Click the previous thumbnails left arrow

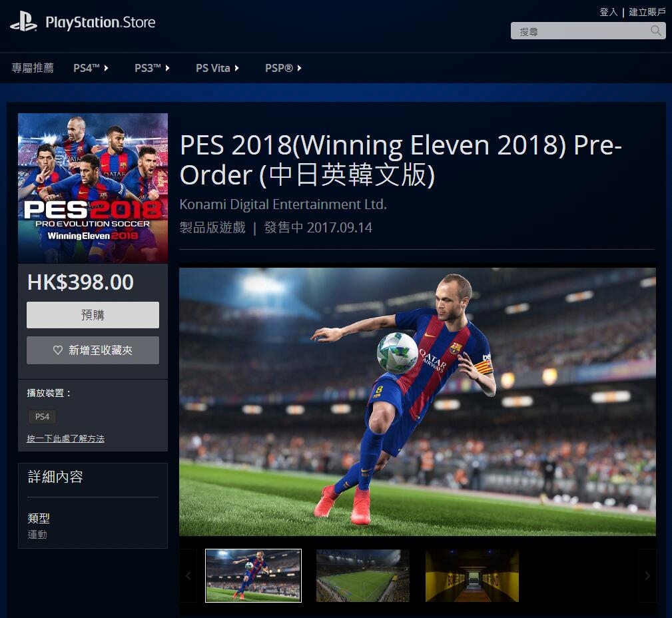[188, 576]
